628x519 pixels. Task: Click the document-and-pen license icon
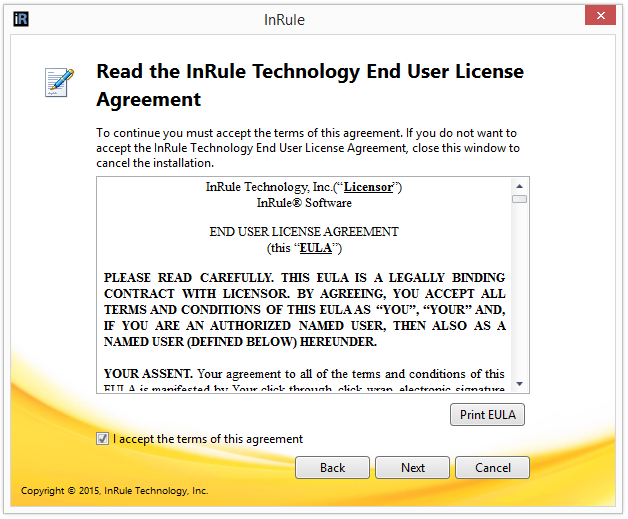pos(60,82)
